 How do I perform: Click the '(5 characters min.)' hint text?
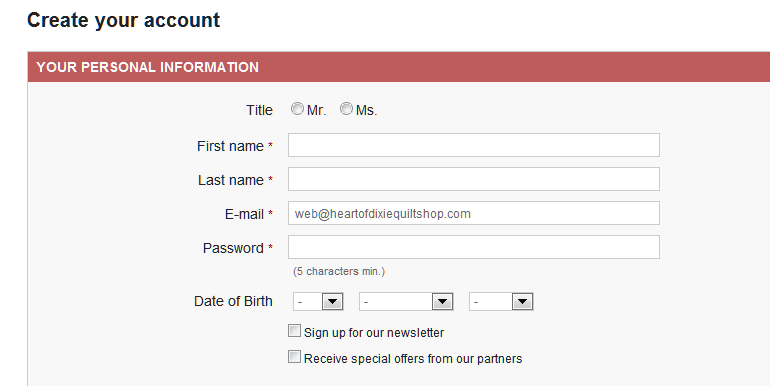[339, 271]
